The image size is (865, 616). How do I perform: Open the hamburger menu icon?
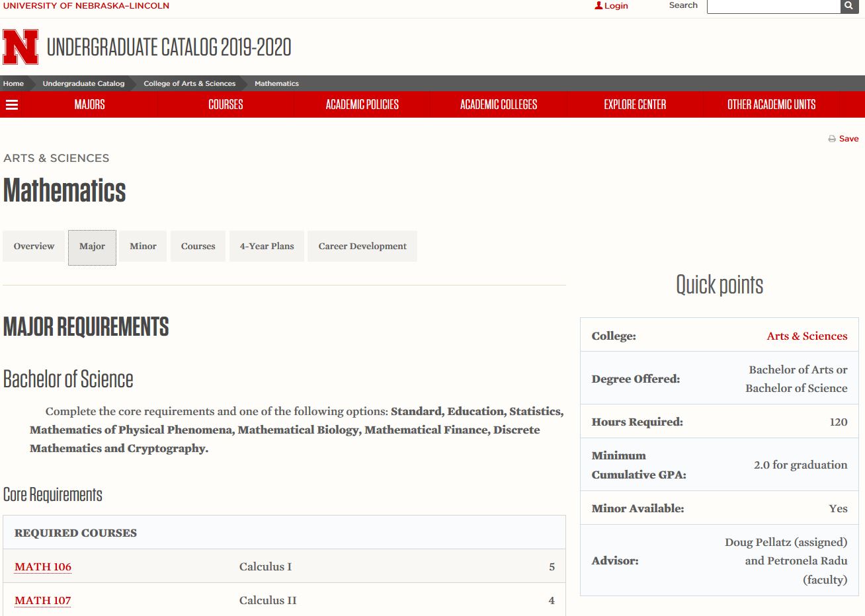coord(12,104)
